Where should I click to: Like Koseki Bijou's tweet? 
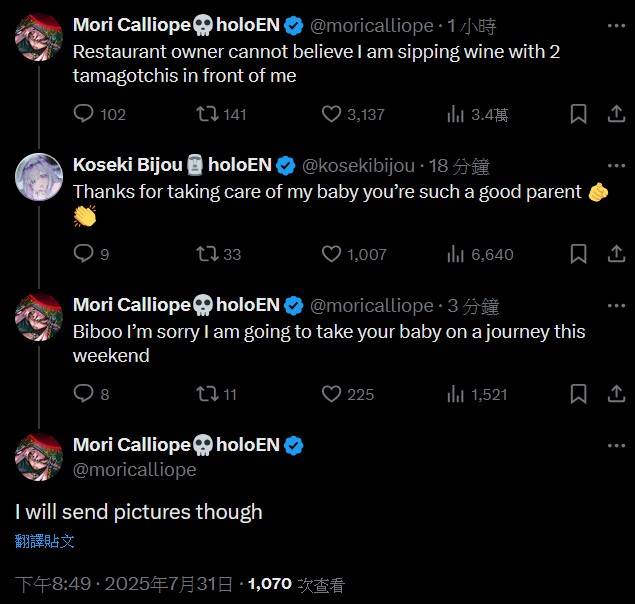click(332, 254)
